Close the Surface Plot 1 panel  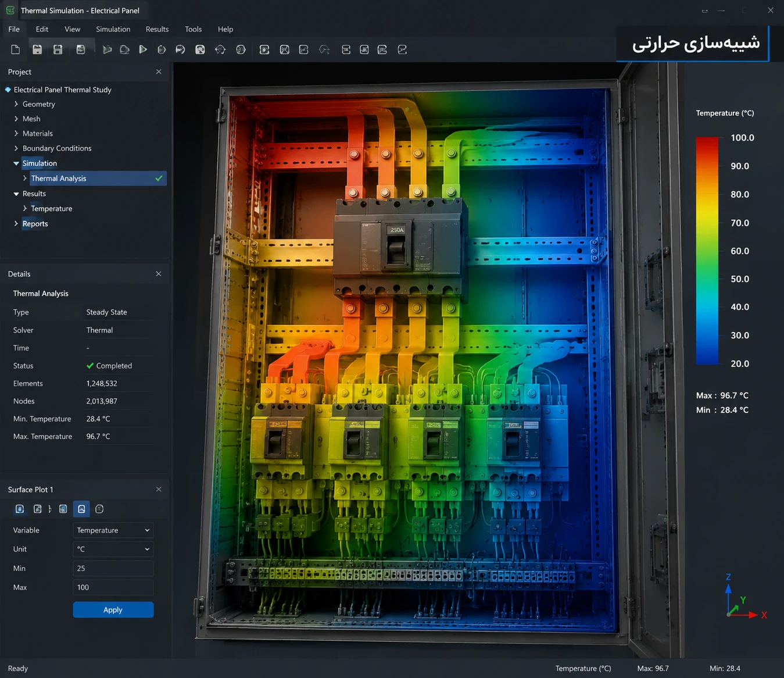tap(159, 490)
